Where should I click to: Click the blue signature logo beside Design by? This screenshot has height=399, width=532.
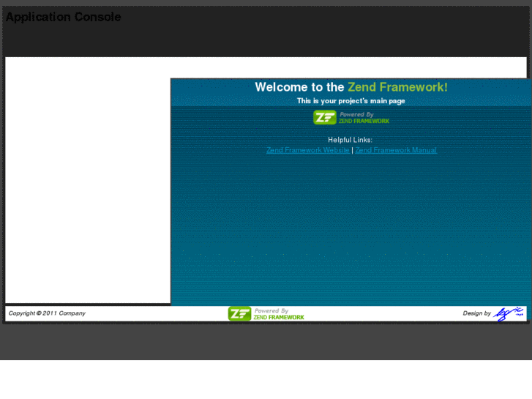click(x=509, y=313)
